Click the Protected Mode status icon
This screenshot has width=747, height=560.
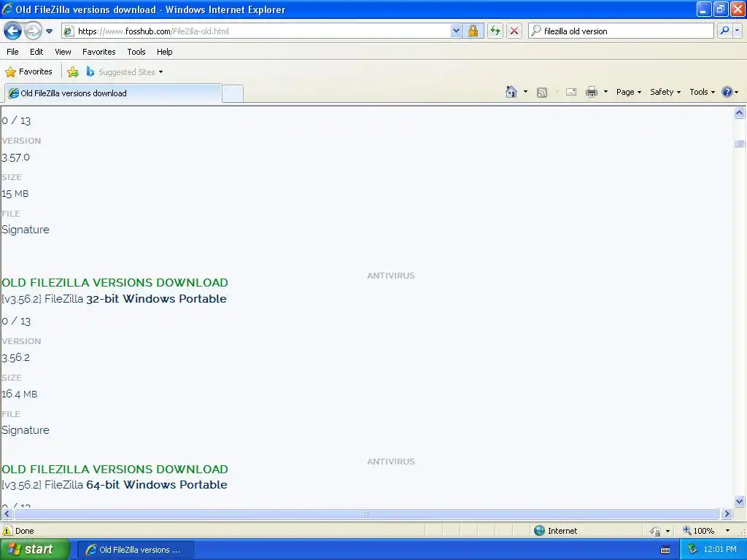pos(656,531)
